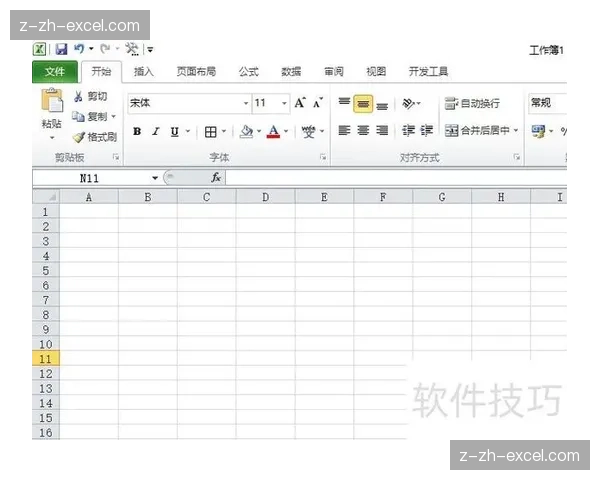Image resolution: width=600 pixels, height=480 pixels.
Task: Click the red font color A
Action: 273,132
